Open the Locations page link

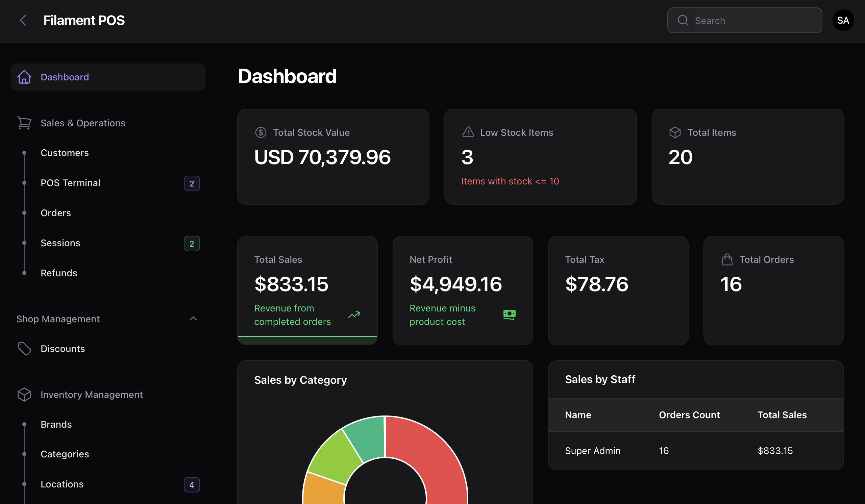pyautogui.click(x=62, y=484)
